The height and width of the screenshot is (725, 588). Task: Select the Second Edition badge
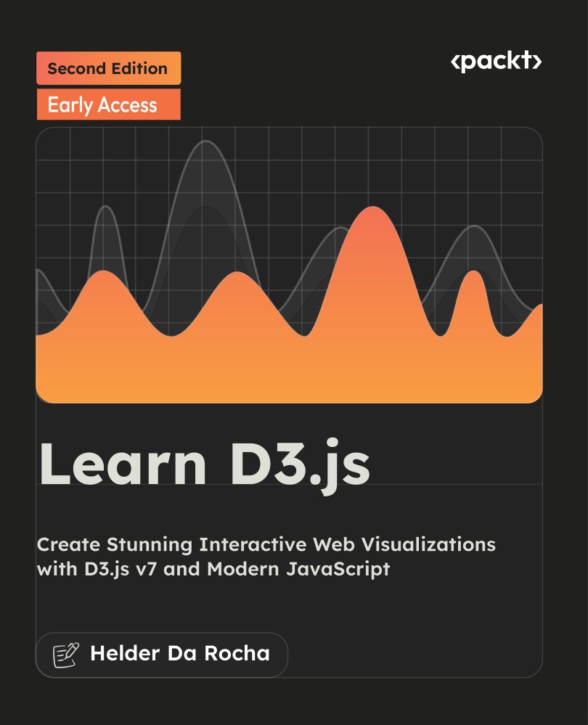[109, 68]
